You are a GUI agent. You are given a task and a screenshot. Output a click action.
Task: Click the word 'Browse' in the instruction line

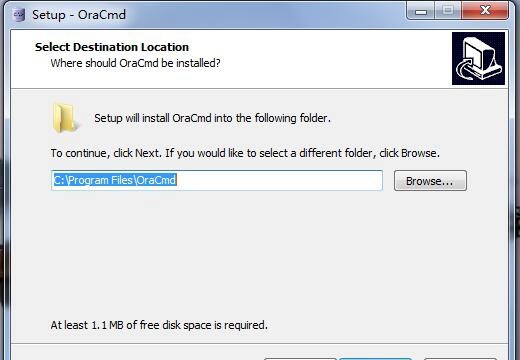(419, 153)
